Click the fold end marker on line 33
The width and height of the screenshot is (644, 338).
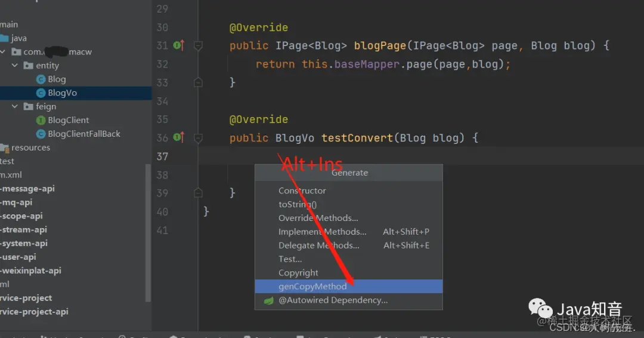198,82
